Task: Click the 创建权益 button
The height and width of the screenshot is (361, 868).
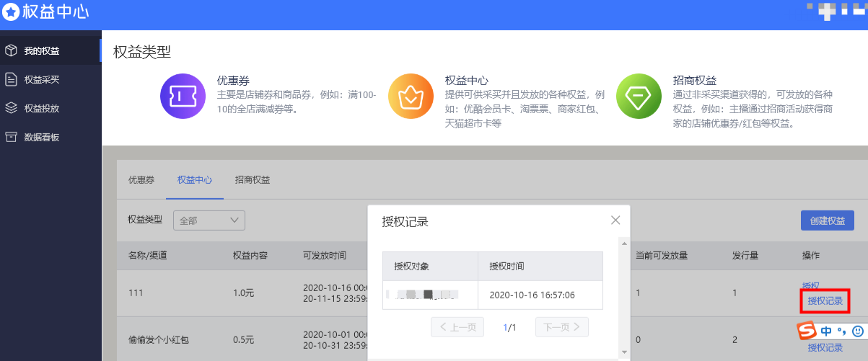Action: click(x=828, y=220)
